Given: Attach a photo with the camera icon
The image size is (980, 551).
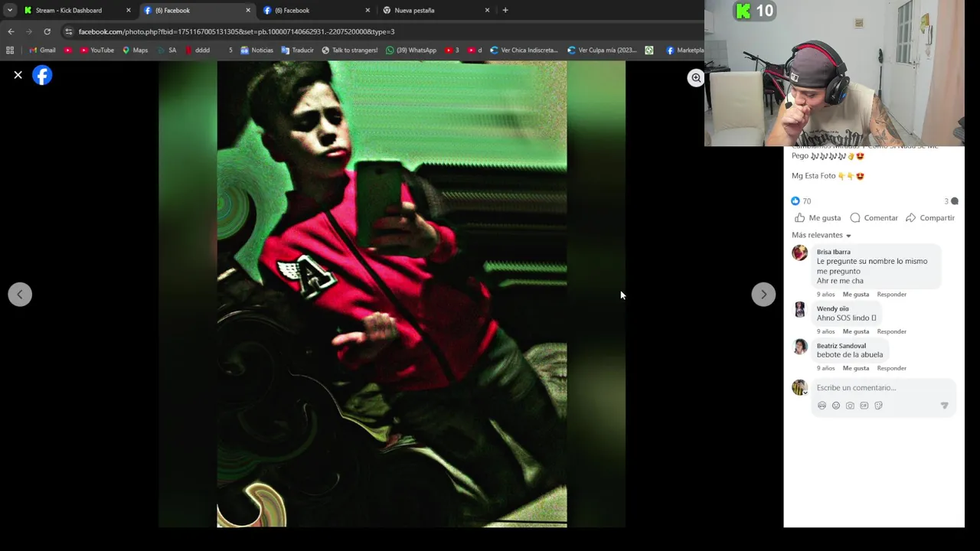Looking at the screenshot, I should pyautogui.click(x=850, y=406).
